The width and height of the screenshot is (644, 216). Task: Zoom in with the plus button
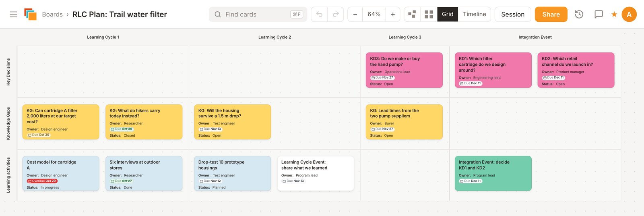click(x=393, y=15)
